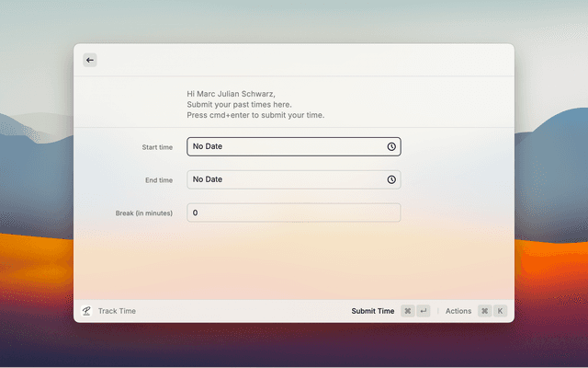Screen dimensions: 588x368
Task: Click the "Break (in minutes)" label
Action: pos(143,213)
